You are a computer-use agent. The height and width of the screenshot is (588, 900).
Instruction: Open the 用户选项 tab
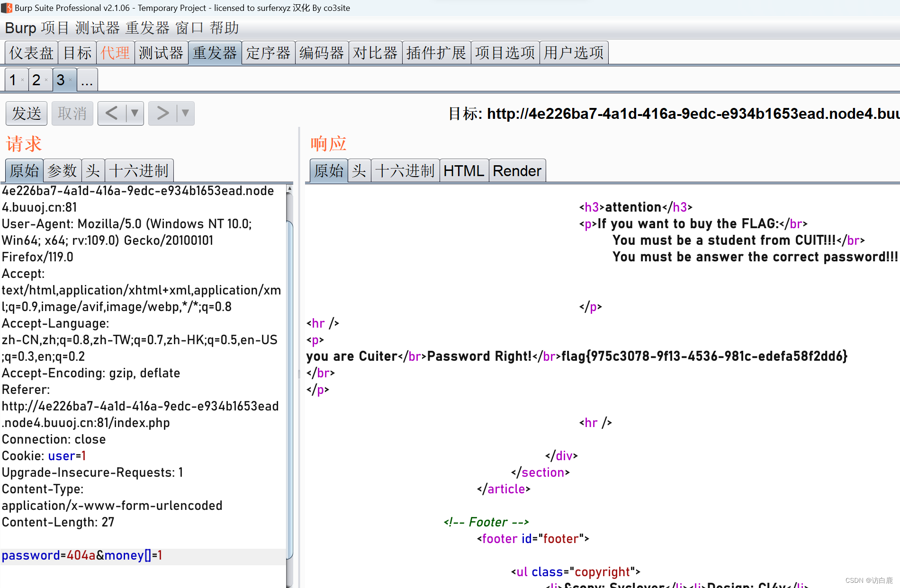(x=574, y=53)
